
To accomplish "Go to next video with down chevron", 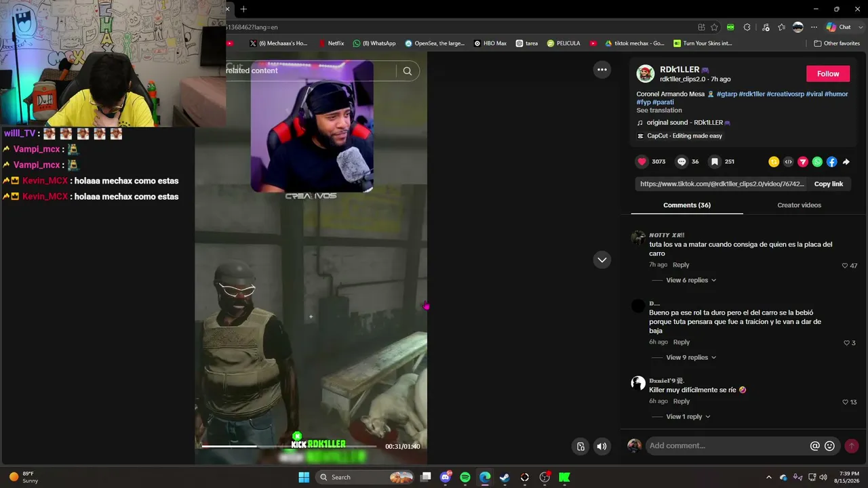I will (x=601, y=260).
